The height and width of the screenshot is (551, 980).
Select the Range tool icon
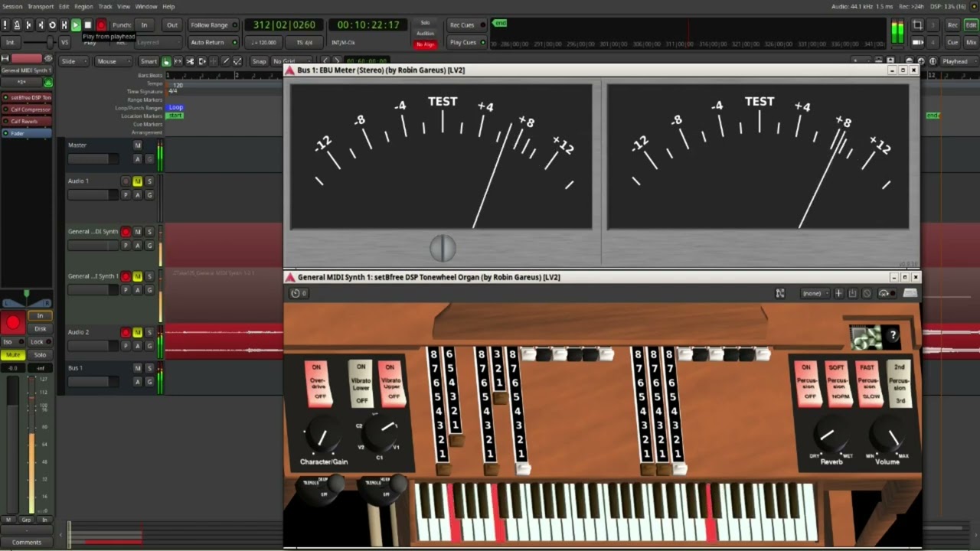(x=178, y=61)
